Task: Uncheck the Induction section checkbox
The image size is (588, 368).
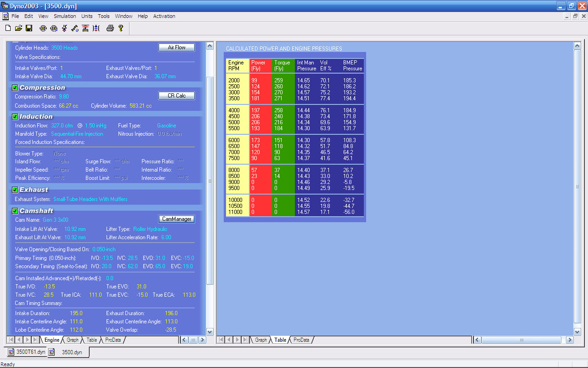Action: click(15, 117)
